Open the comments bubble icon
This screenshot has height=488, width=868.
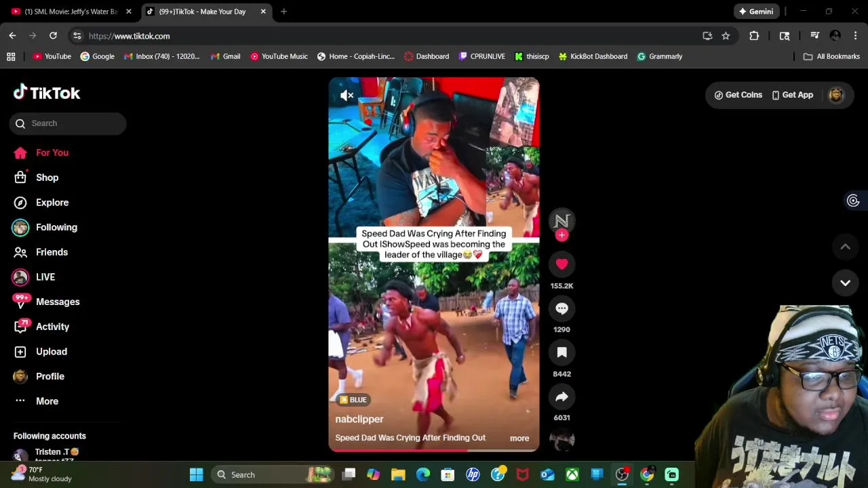tap(561, 308)
